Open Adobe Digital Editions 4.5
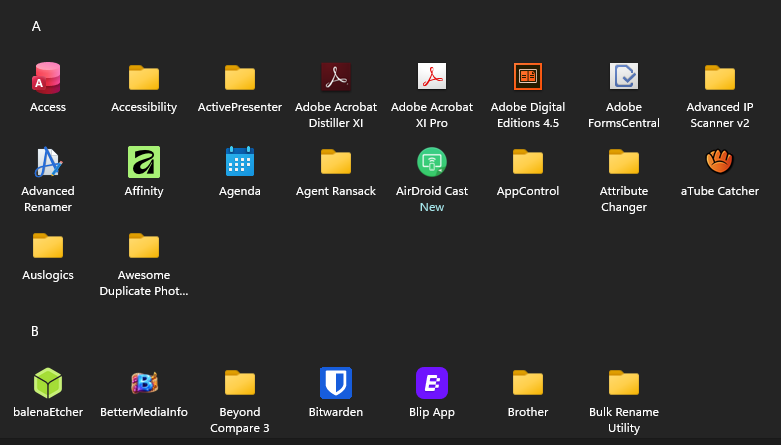 (527, 77)
